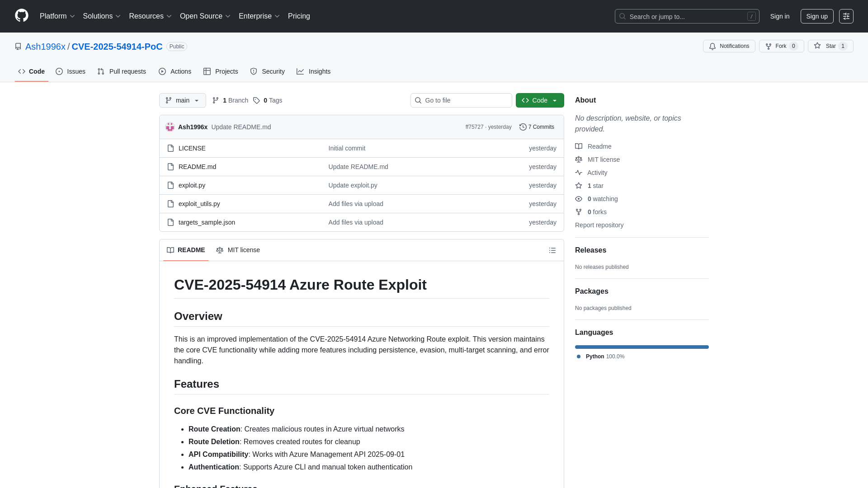
Task: Open the Update exploit.py commit message
Action: pos(353,185)
